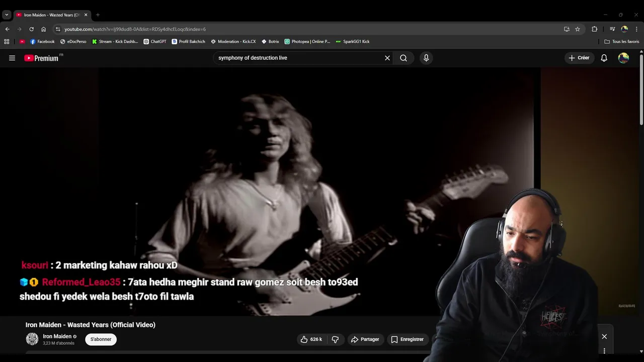Open the Chrome three-dot menu
644x362 pixels.
[636, 29]
